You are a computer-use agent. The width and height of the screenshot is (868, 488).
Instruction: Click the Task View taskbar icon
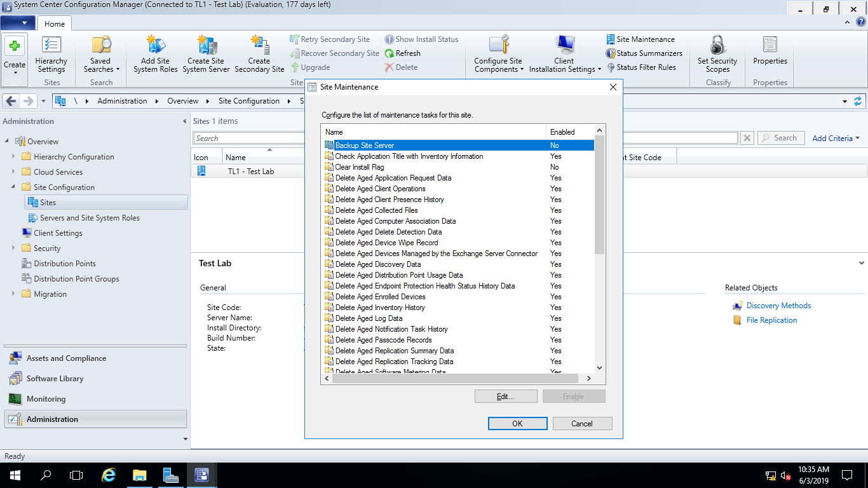pyautogui.click(x=76, y=475)
